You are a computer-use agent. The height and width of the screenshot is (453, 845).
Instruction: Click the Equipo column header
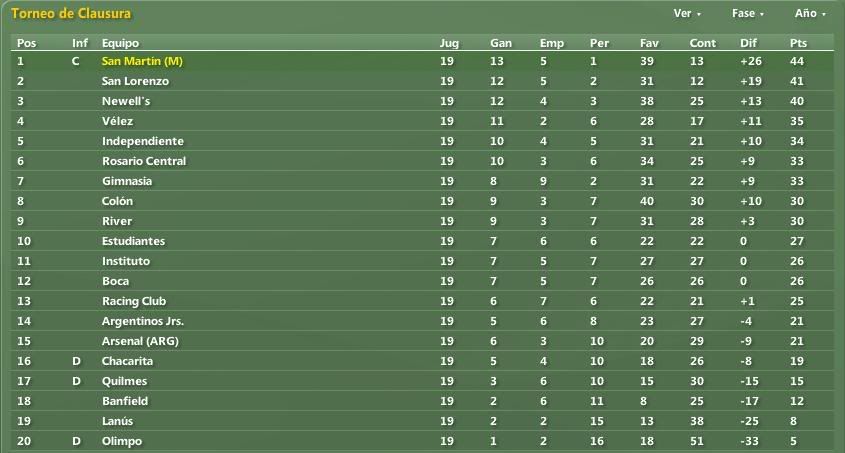click(x=120, y=43)
